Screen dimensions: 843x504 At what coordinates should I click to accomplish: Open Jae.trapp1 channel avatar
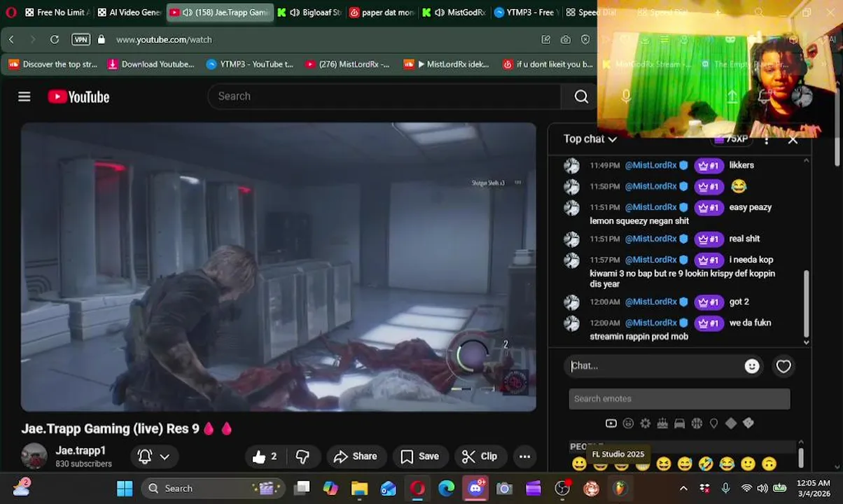34,456
